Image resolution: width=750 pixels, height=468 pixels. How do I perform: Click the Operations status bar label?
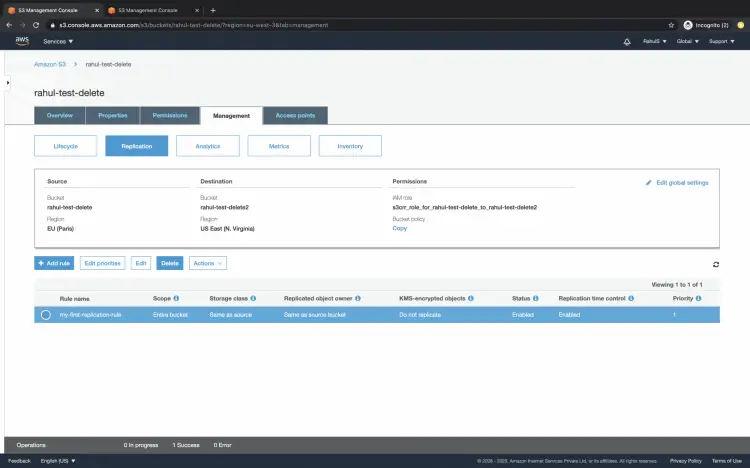click(x=31, y=445)
